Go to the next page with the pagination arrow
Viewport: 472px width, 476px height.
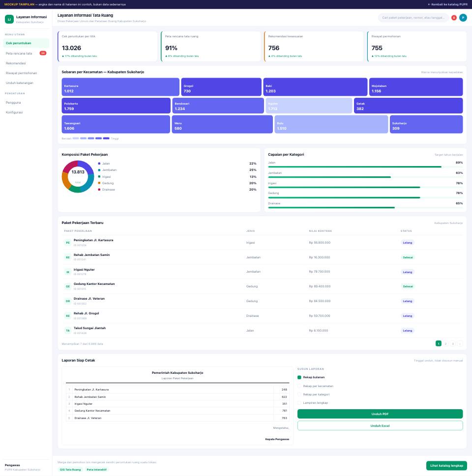tap(460, 344)
